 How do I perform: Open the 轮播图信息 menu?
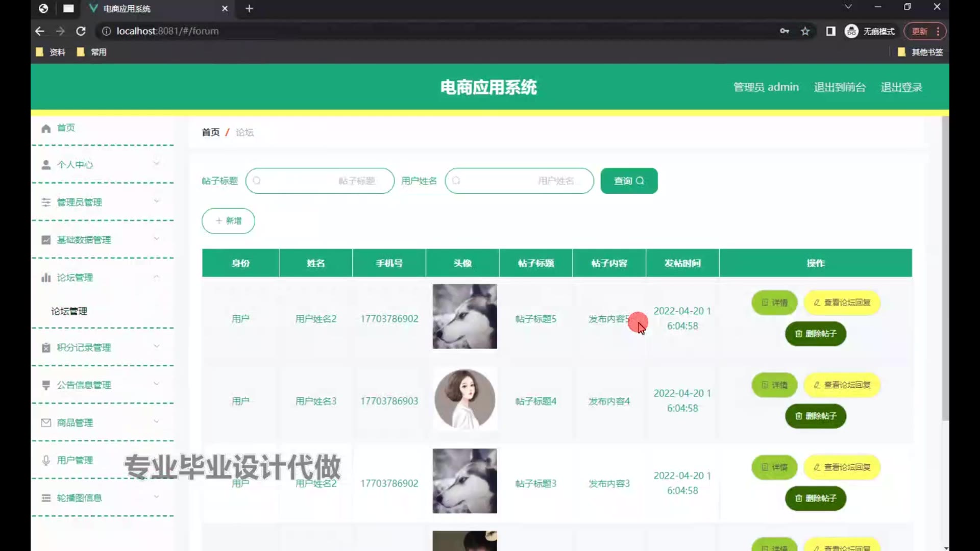pos(79,498)
